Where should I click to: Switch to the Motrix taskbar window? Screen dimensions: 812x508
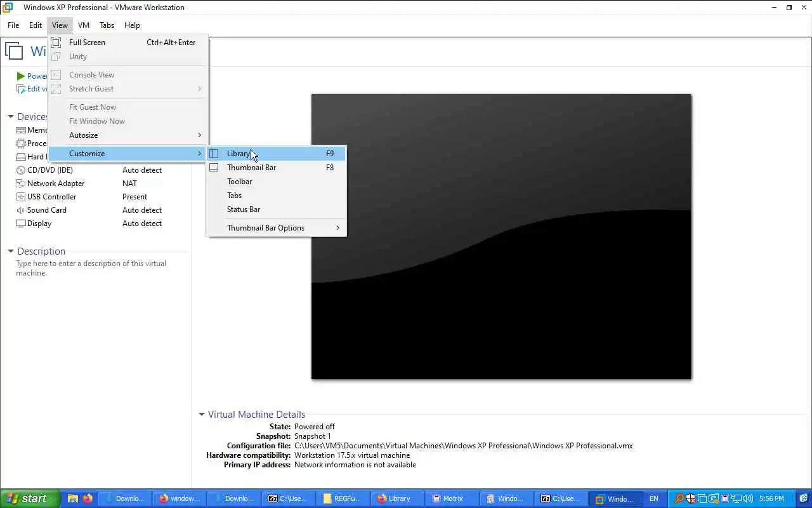pyautogui.click(x=452, y=498)
